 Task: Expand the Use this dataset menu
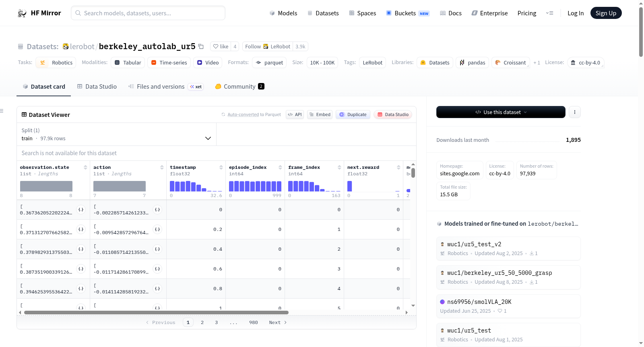[501, 112]
